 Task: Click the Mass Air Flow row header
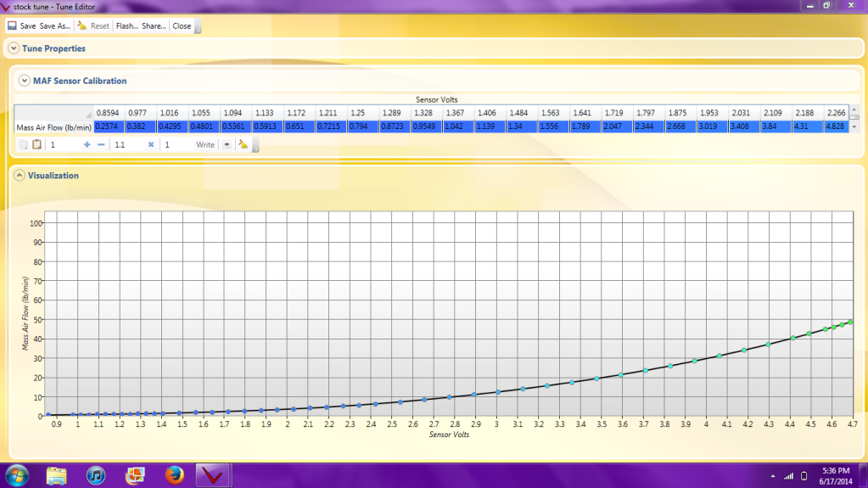pos(53,127)
